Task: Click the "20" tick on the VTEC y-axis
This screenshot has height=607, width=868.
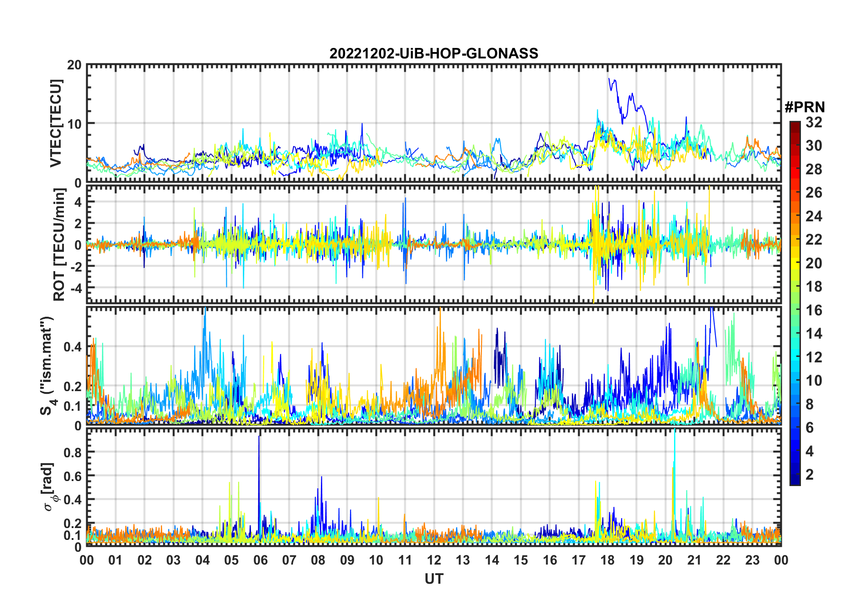Action: click(x=74, y=65)
